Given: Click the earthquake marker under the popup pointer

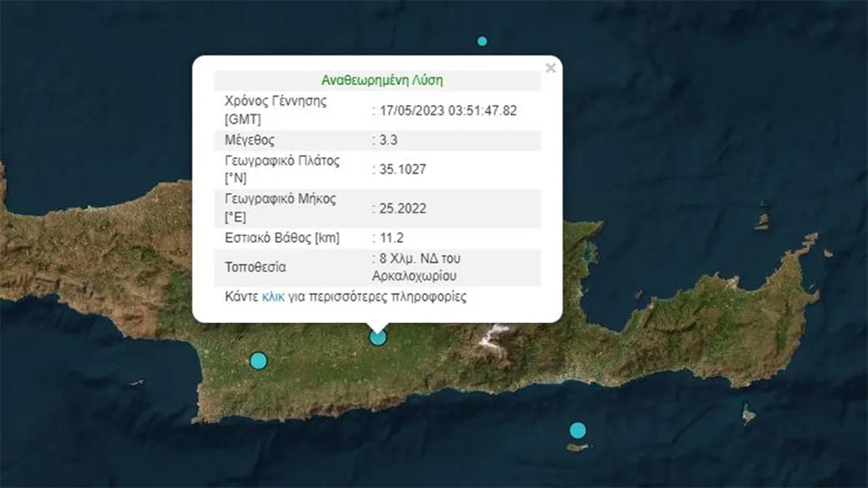Looking at the screenshot, I should 378,338.
